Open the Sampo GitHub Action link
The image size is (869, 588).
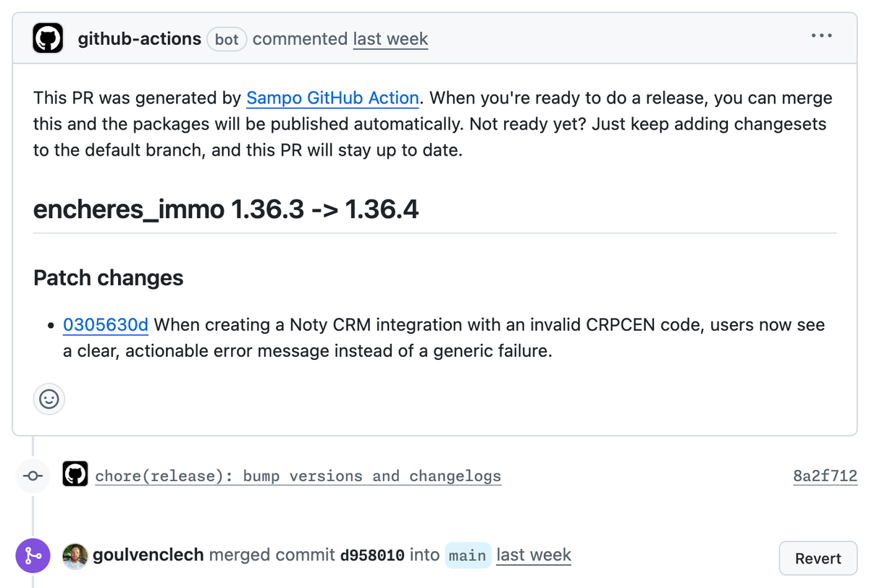click(332, 98)
